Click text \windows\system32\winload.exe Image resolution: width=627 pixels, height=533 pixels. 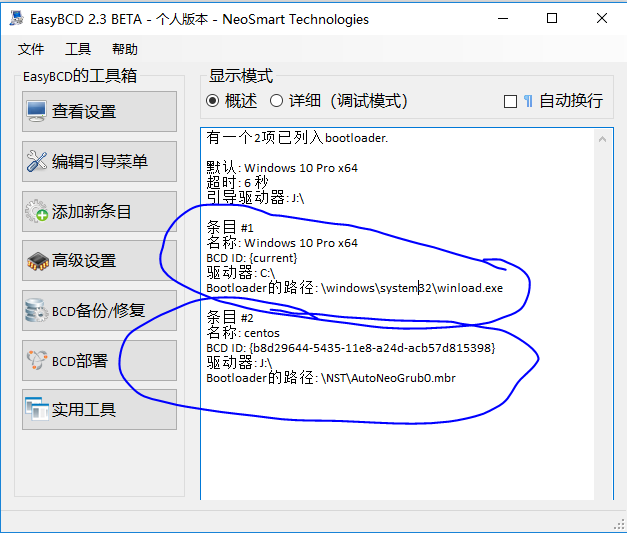pyautogui.click(x=412, y=288)
